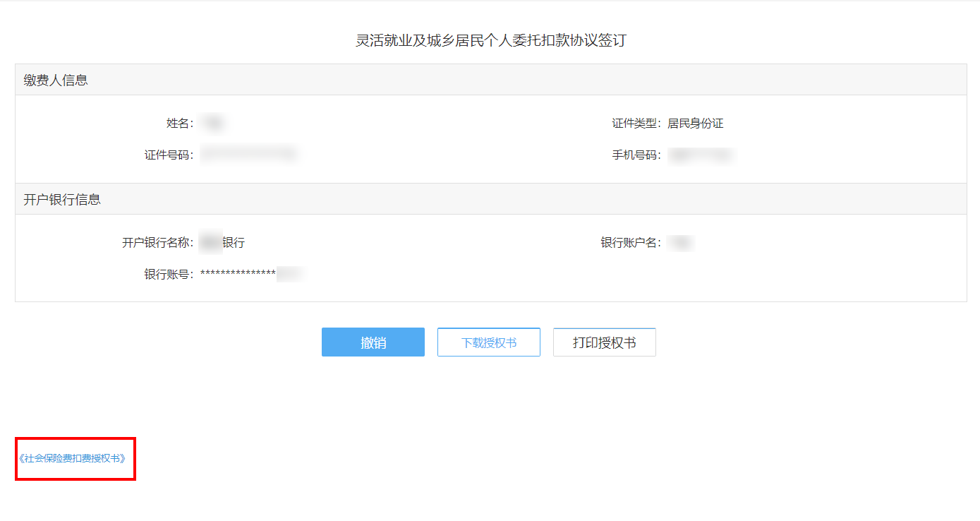The height and width of the screenshot is (521, 980).
Task: Click the 手机号码 field label
Action: (636, 155)
